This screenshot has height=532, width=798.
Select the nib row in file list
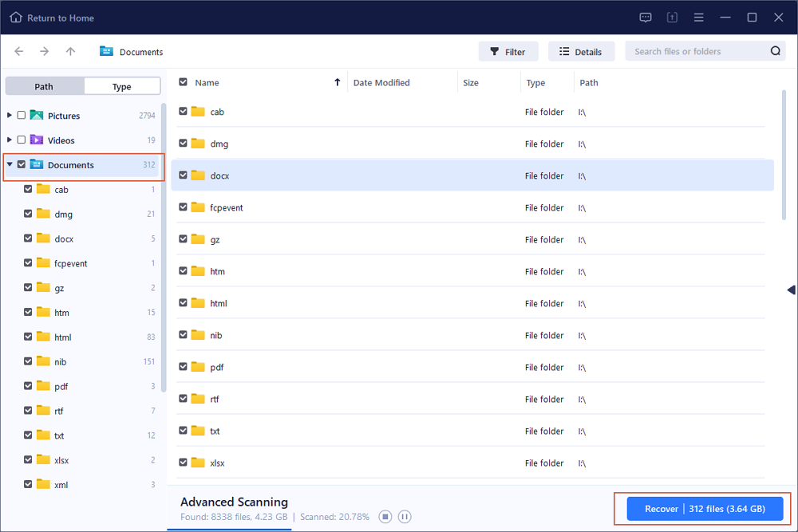coord(471,335)
